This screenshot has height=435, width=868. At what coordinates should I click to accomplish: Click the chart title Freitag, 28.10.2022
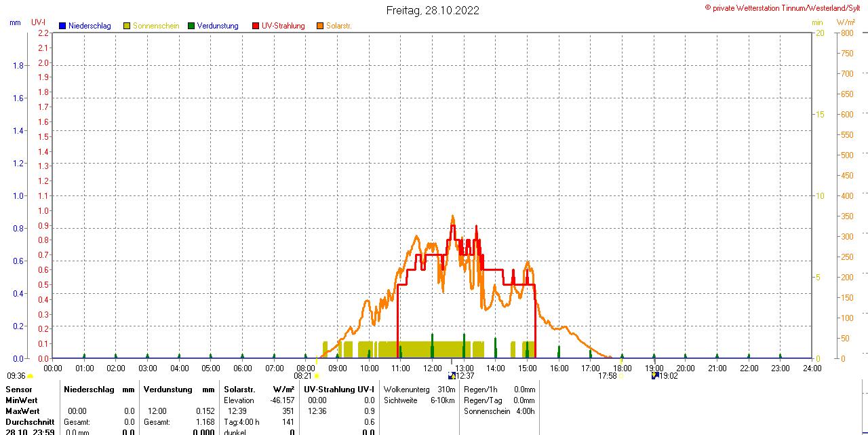pyautogui.click(x=433, y=10)
